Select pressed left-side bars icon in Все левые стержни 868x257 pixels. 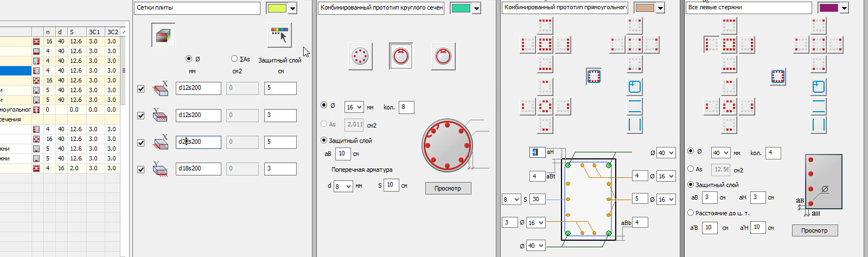[712, 44]
